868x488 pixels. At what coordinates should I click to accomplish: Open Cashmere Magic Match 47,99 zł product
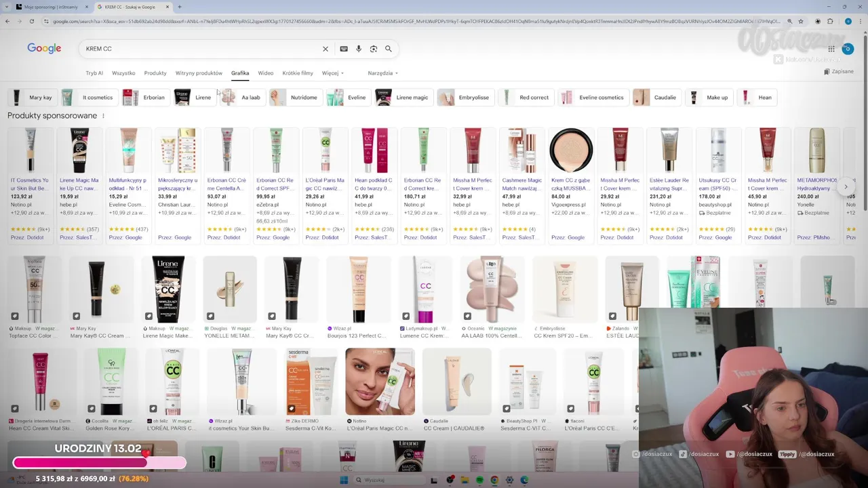click(x=521, y=184)
